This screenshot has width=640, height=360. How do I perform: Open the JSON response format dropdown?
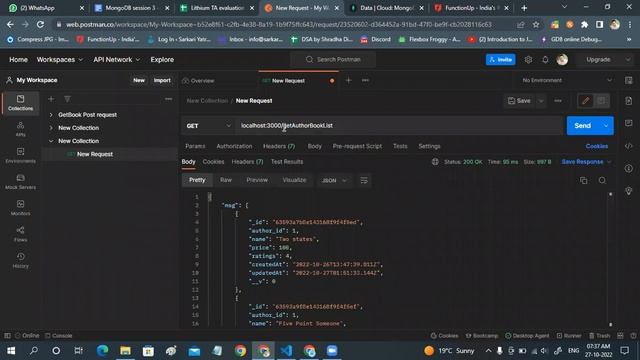click(333, 180)
